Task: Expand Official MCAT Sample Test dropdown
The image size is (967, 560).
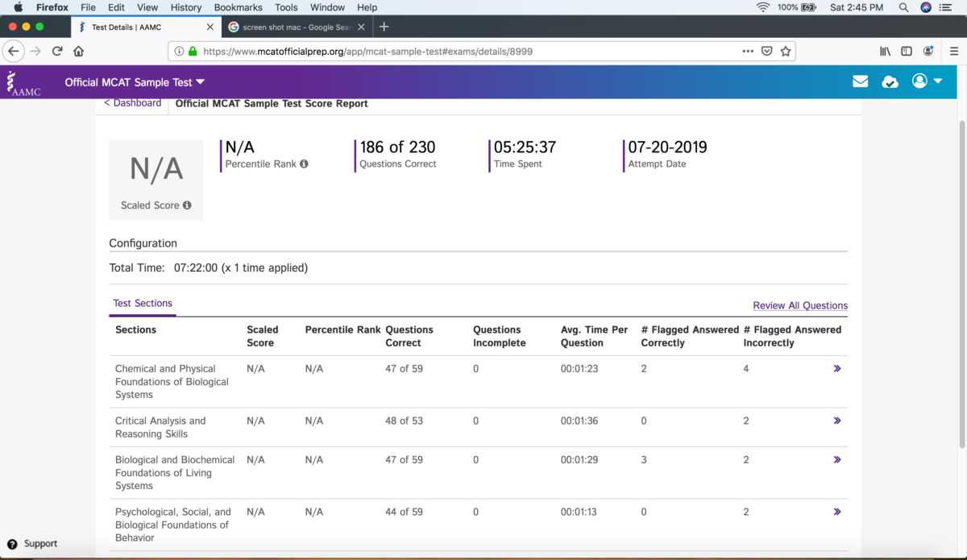Action: 201,82
